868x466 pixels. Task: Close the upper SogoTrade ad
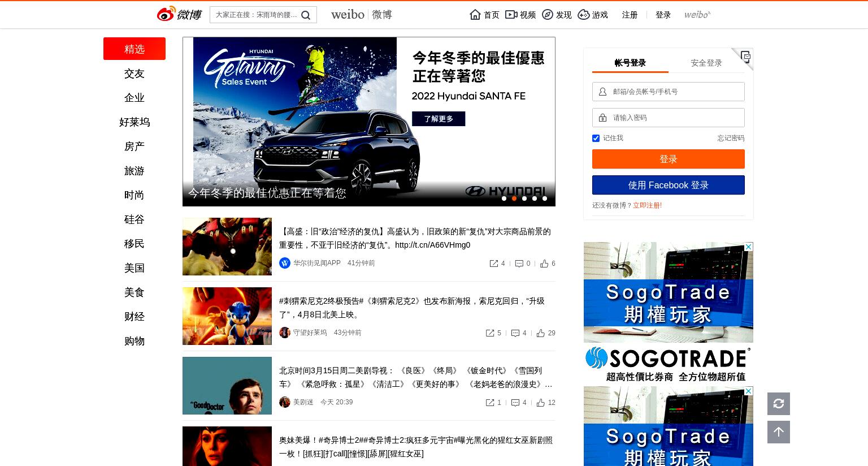748,247
